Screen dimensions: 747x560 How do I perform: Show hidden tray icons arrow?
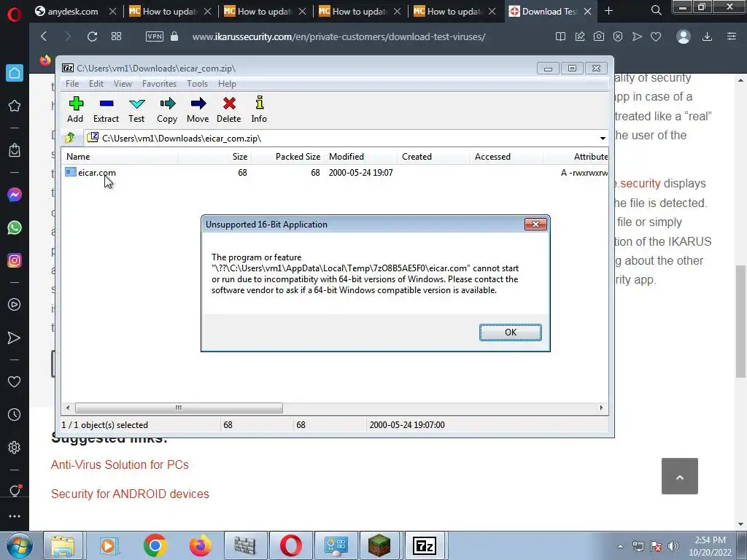pyautogui.click(x=620, y=546)
